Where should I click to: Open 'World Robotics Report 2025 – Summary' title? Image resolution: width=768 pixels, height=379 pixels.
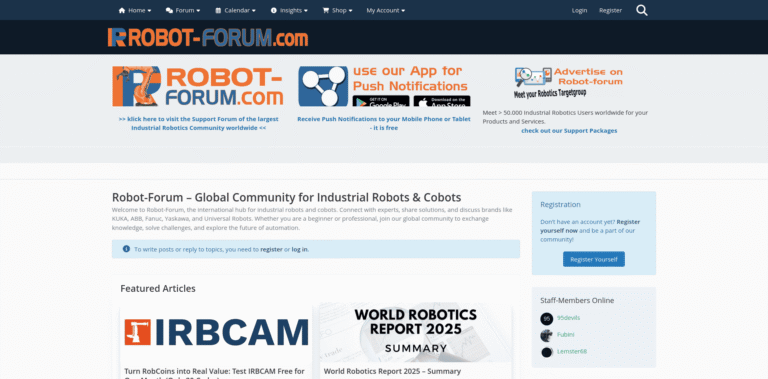click(x=392, y=371)
